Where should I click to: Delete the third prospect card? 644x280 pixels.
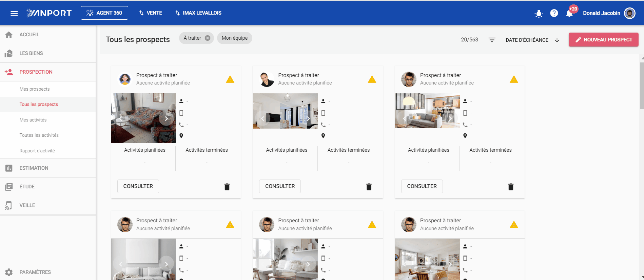[x=511, y=187]
